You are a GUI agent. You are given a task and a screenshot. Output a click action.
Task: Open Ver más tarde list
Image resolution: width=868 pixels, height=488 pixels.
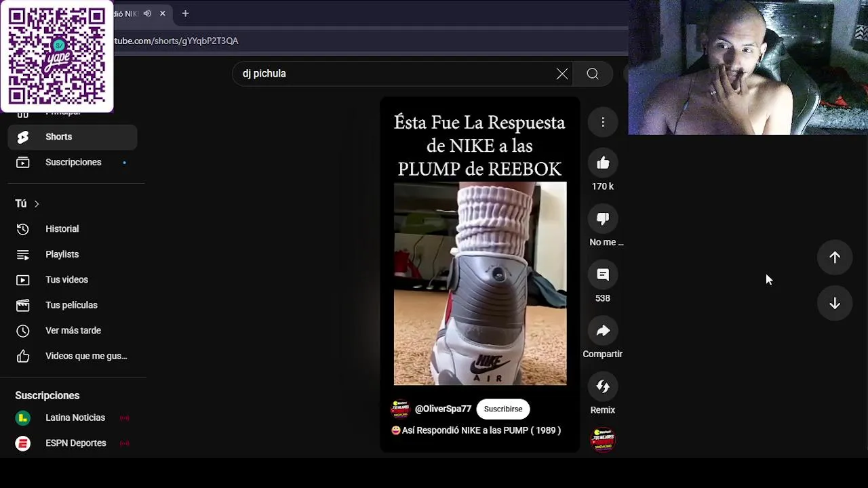click(x=73, y=331)
